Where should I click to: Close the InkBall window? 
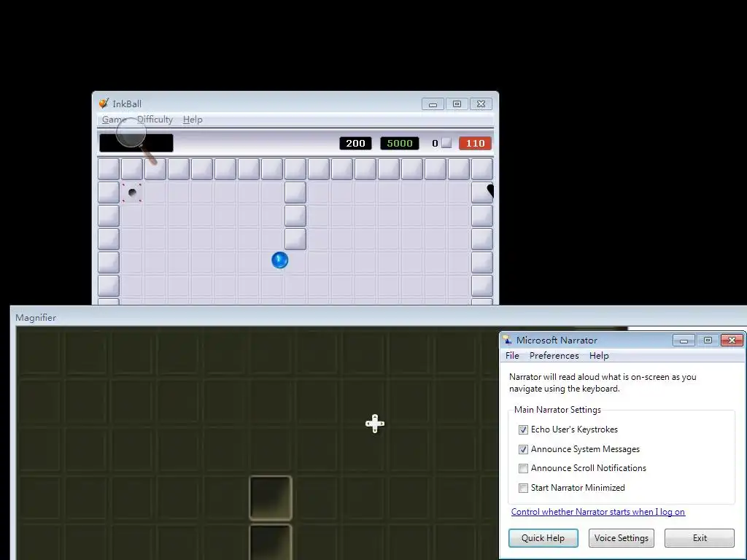point(481,104)
